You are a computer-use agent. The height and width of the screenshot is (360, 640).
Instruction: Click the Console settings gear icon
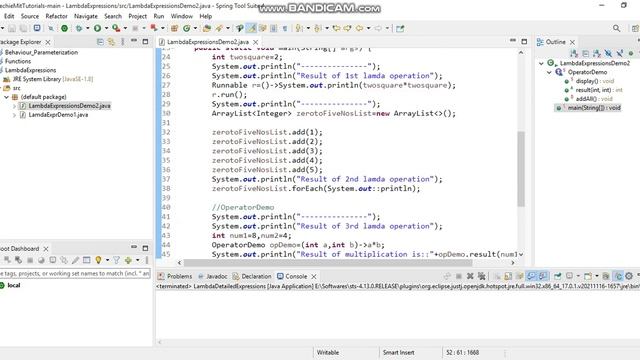629,276
